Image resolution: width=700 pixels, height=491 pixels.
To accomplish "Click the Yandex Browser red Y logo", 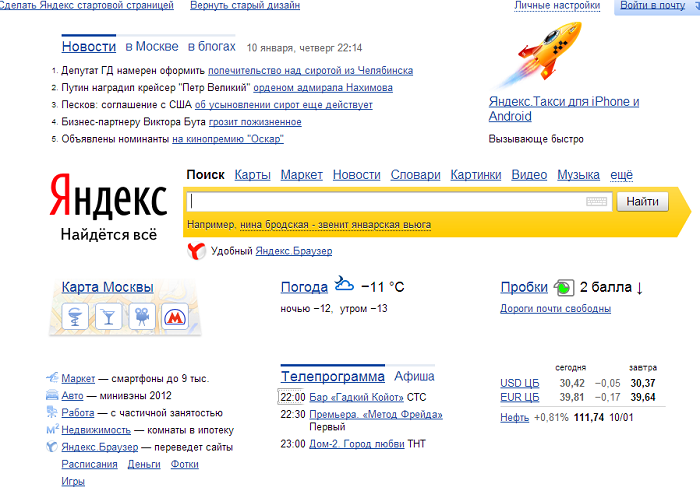I will tap(196, 251).
